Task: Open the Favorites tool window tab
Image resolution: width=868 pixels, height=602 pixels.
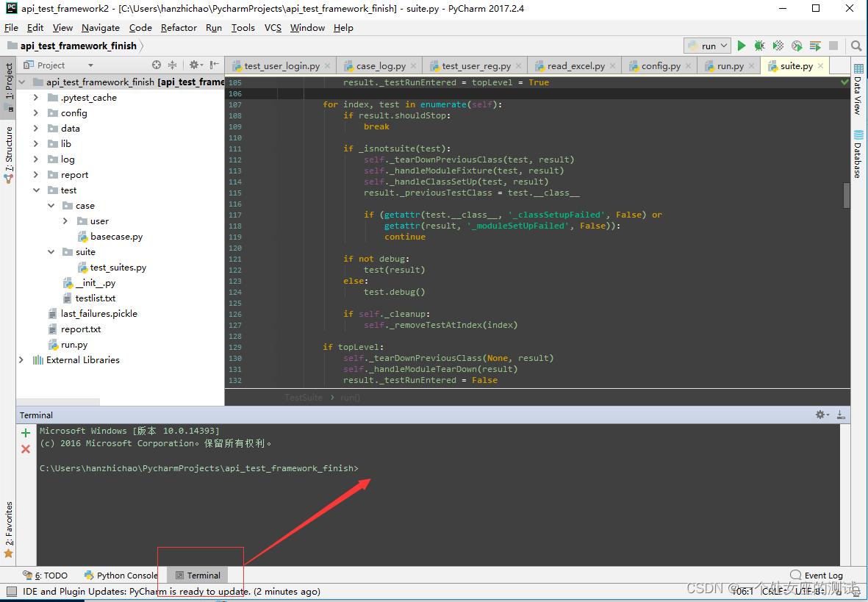Action: point(8,529)
